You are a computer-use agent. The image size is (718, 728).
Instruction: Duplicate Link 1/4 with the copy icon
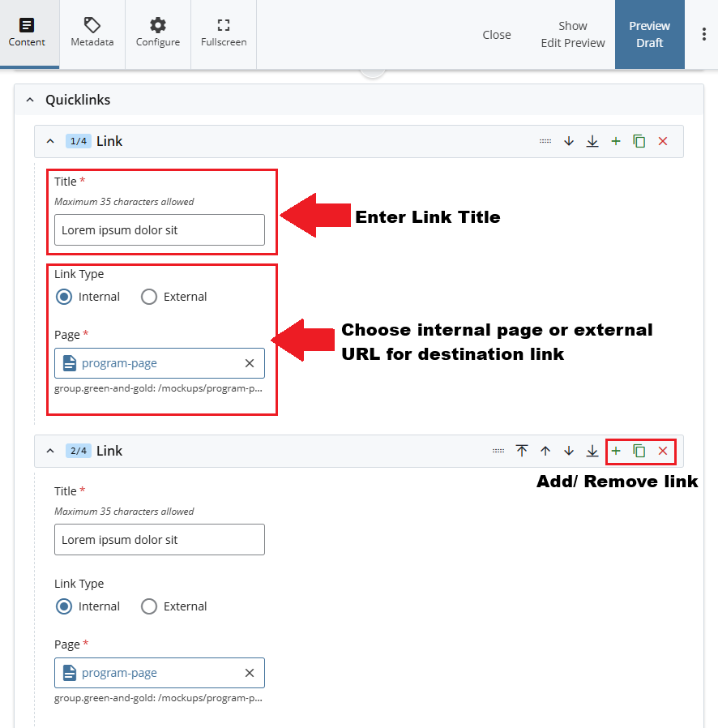[639, 141]
